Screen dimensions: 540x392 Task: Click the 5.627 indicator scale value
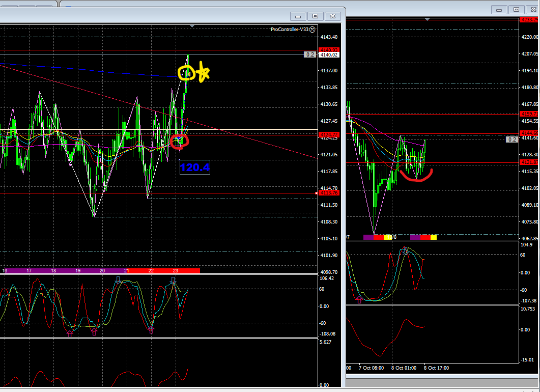[x=325, y=342]
